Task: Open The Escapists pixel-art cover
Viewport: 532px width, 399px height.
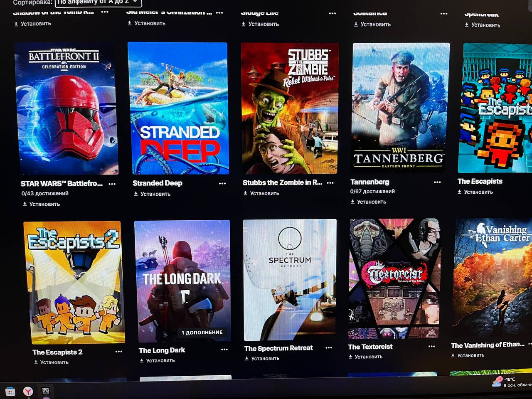Action: click(495, 108)
